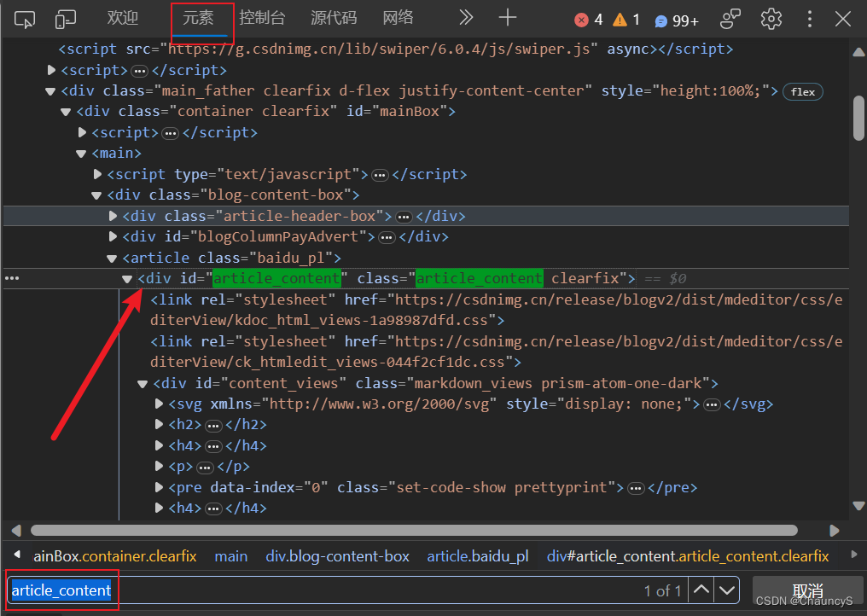Open the 99+ issues counter

point(677,21)
